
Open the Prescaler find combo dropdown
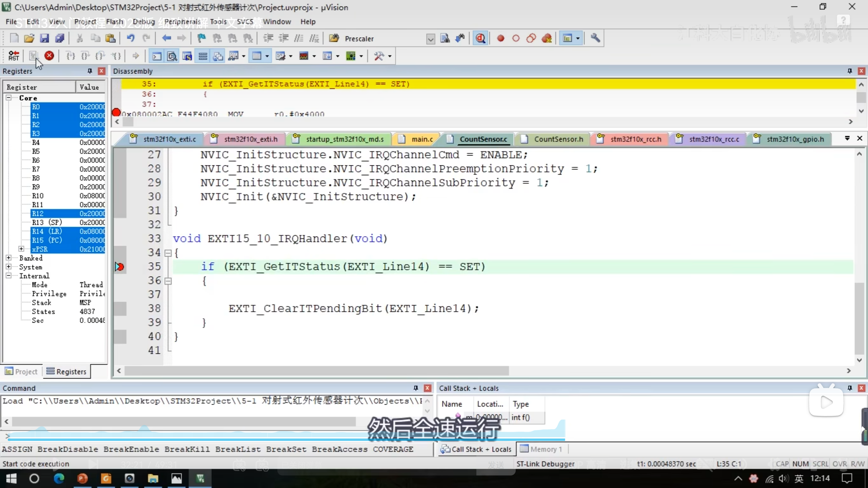coord(430,39)
